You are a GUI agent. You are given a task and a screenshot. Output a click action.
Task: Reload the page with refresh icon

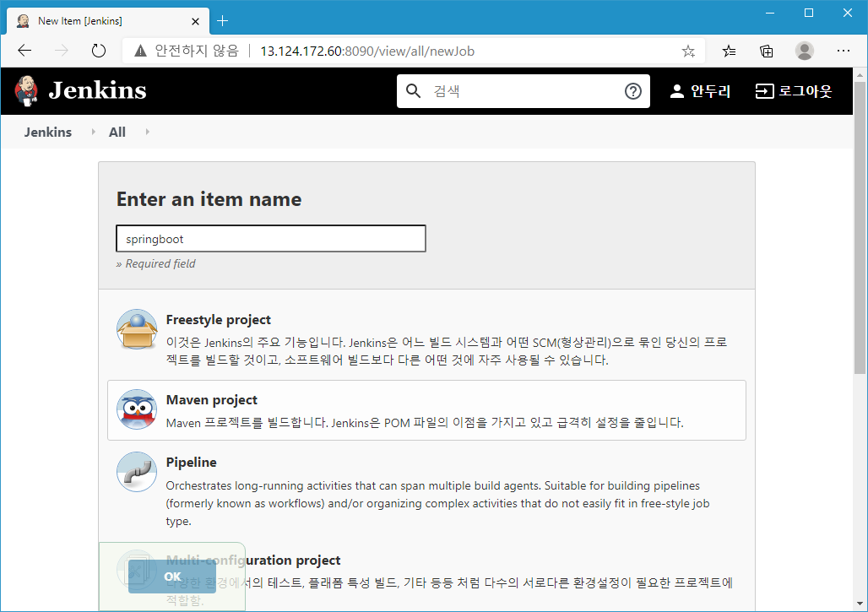[98, 51]
